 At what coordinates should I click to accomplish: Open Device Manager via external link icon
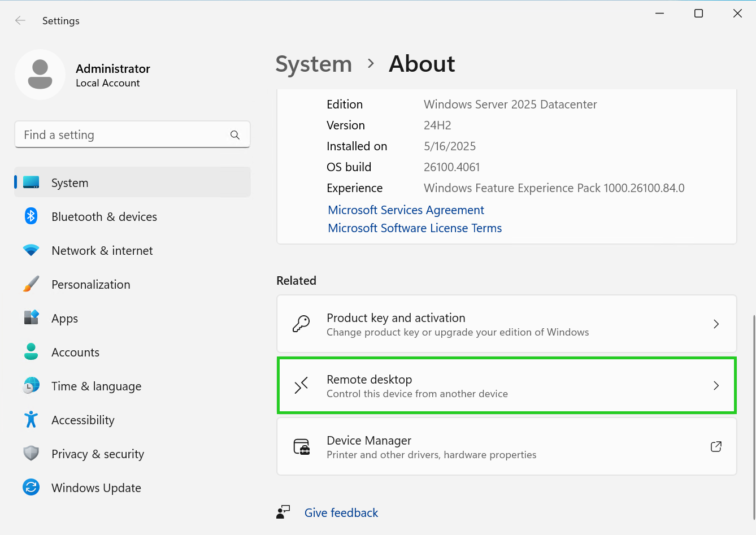click(716, 446)
